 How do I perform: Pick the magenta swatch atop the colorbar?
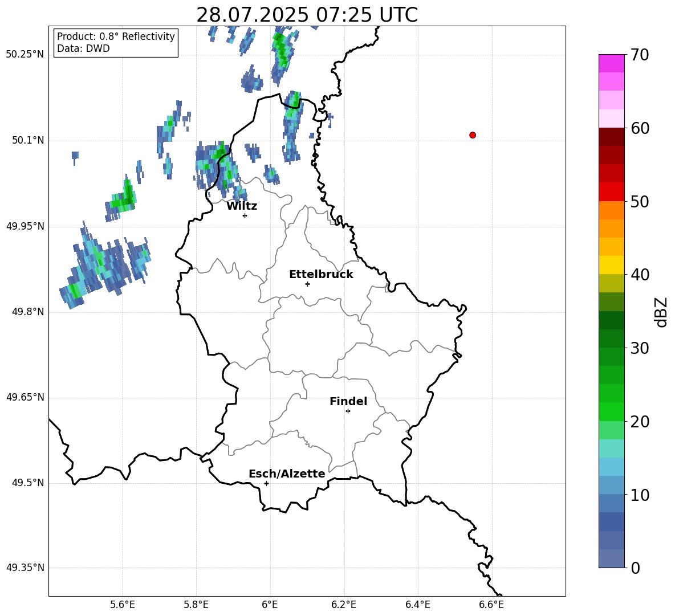(612, 63)
